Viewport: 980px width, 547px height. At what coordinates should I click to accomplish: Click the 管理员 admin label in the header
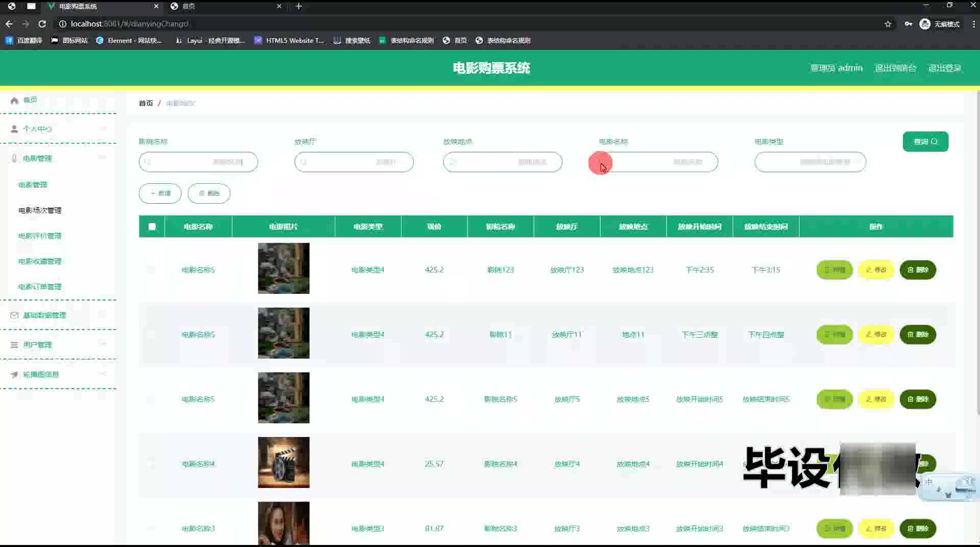point(836,68)
